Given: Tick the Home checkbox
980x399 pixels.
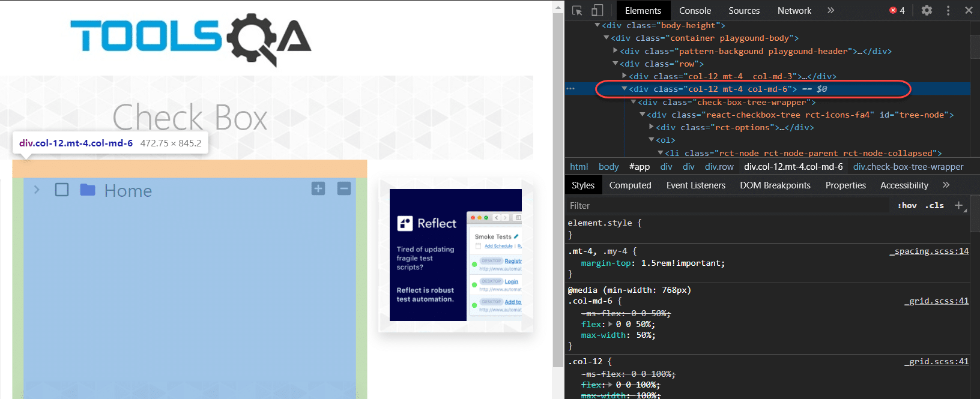Looking at the screenshot, I should coord(61,190).
